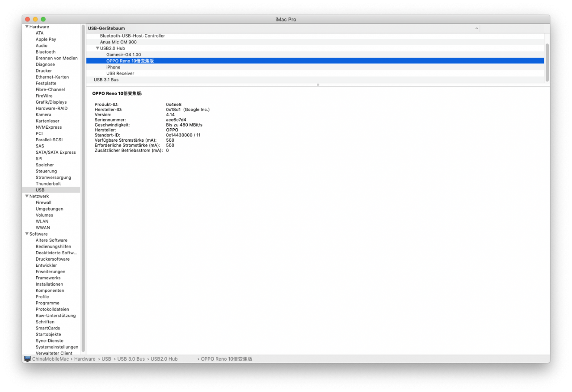Image resolution: width=572 pixels, height=392 pixels.
Task: Select Bedienungshilfen under Software
Action: pyautogui.click(x=53, y=246)
